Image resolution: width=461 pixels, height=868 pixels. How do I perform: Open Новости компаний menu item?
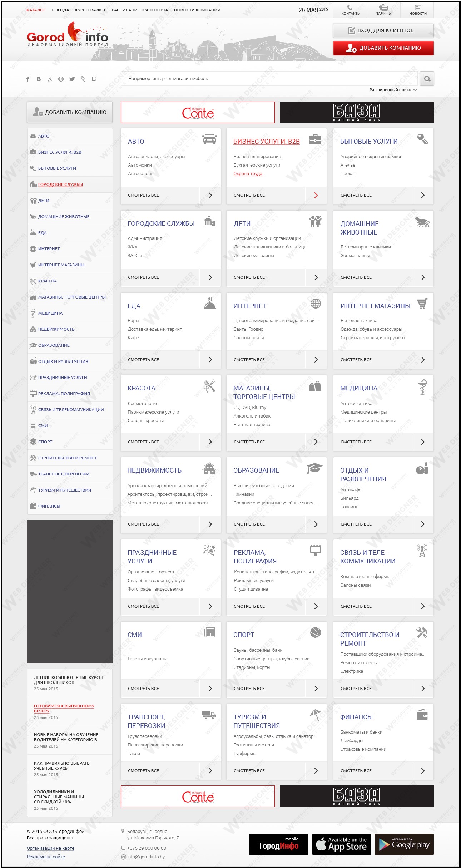click(197, 10)
